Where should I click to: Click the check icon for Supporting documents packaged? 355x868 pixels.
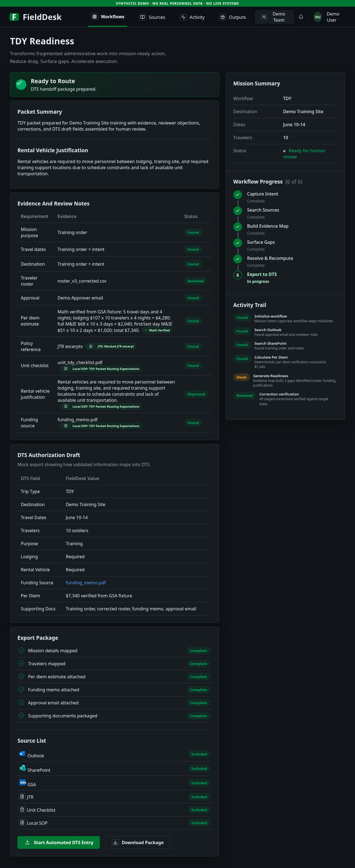pos(21,715)
